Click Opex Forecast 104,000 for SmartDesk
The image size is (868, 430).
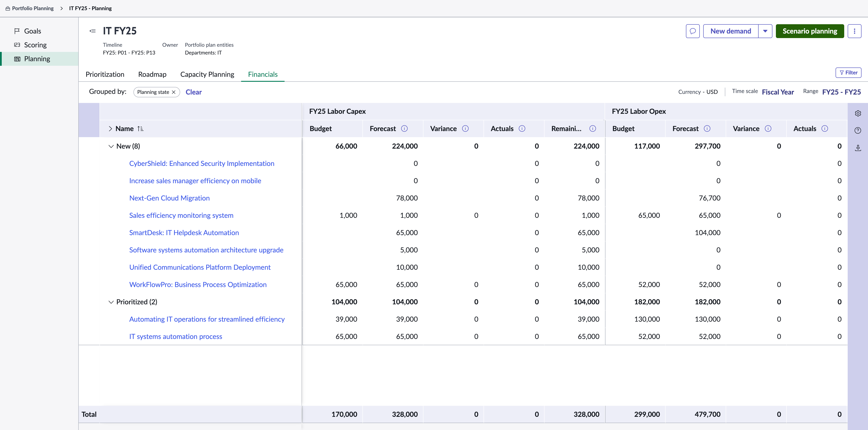[x=707, y=233]
